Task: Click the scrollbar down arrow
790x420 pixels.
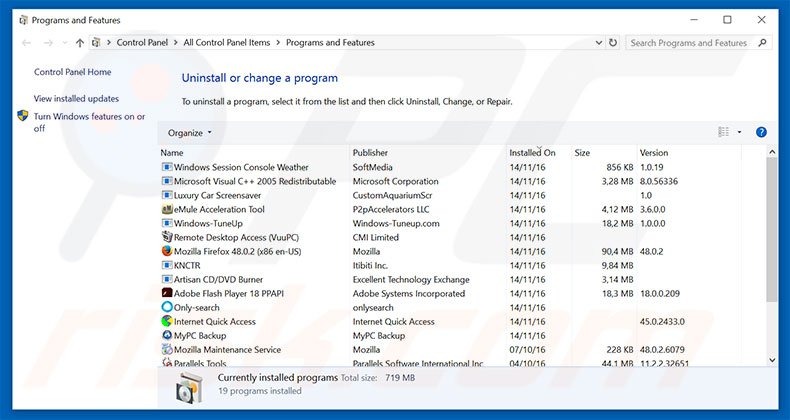Action: click(x=772, y=360)
